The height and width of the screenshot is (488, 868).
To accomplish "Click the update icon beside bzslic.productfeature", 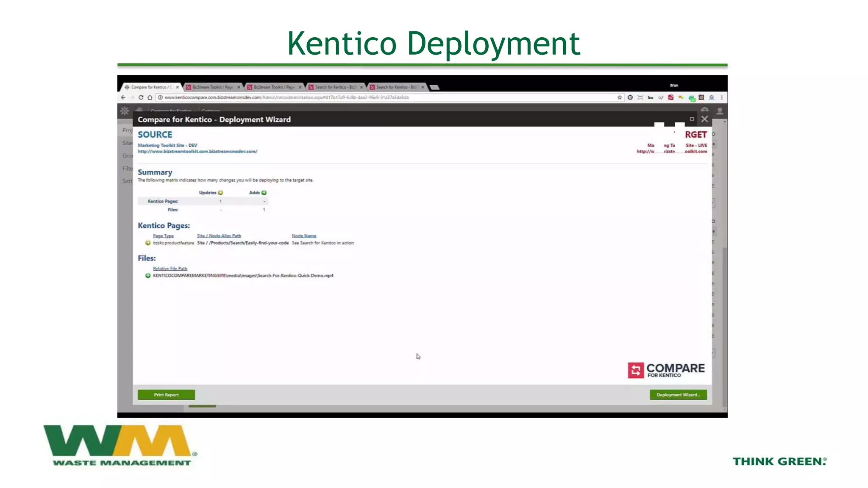I will (148, 243).
